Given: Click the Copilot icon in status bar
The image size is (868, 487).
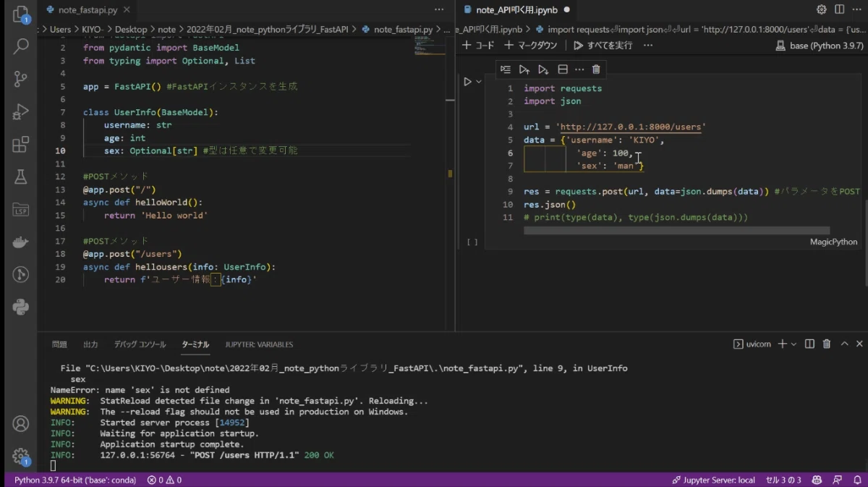Looking at the screenshot, I should (817, 480).
